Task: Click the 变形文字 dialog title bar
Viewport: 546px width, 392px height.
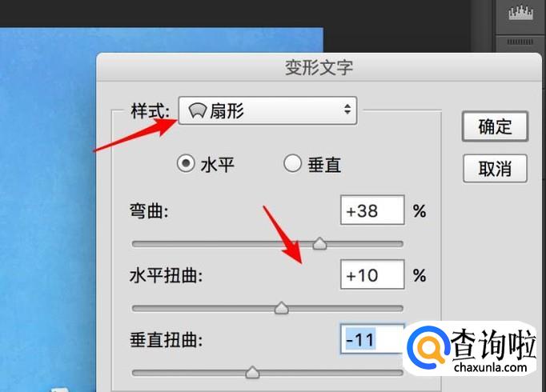Action: tap(319, 67)
